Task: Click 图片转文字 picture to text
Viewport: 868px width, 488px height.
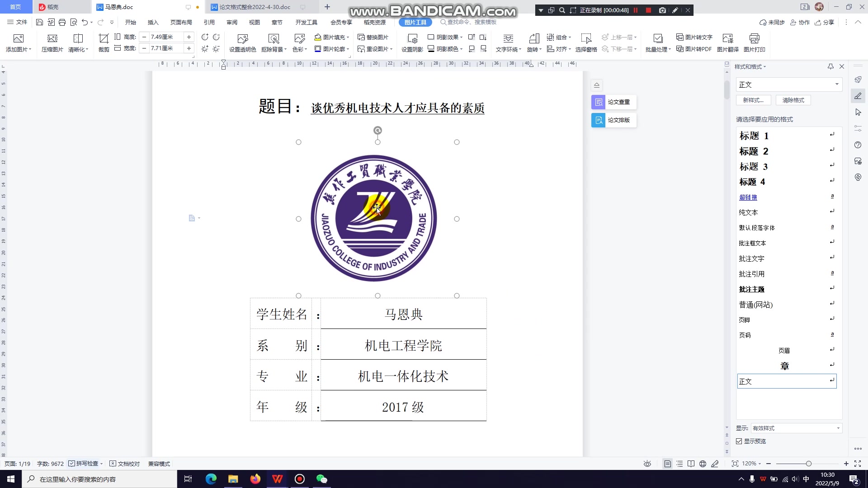Action: click(694, 38)
